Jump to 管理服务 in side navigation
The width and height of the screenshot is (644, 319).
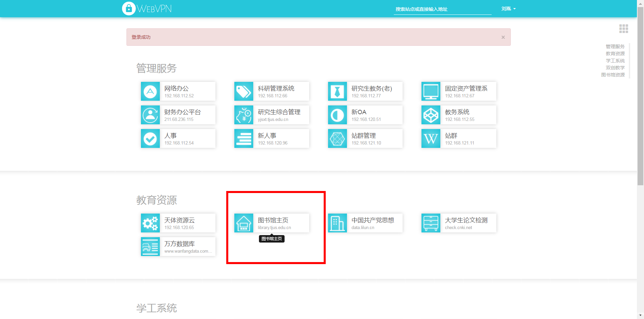[615, 46]
